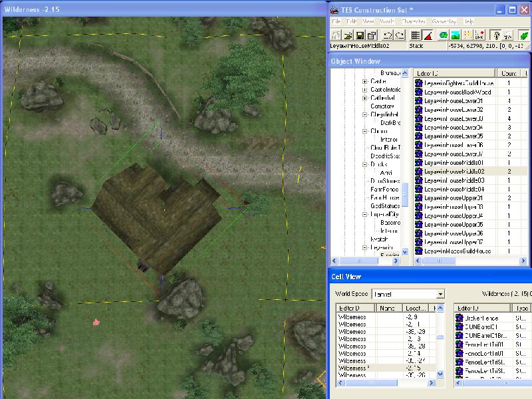Click scroll-down arrow of category tree
Screen dimensions: 532x399
coord(405,252)
